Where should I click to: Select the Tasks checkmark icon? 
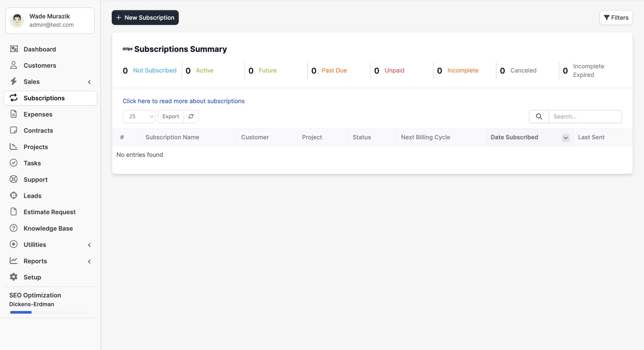tap(14, 163)
